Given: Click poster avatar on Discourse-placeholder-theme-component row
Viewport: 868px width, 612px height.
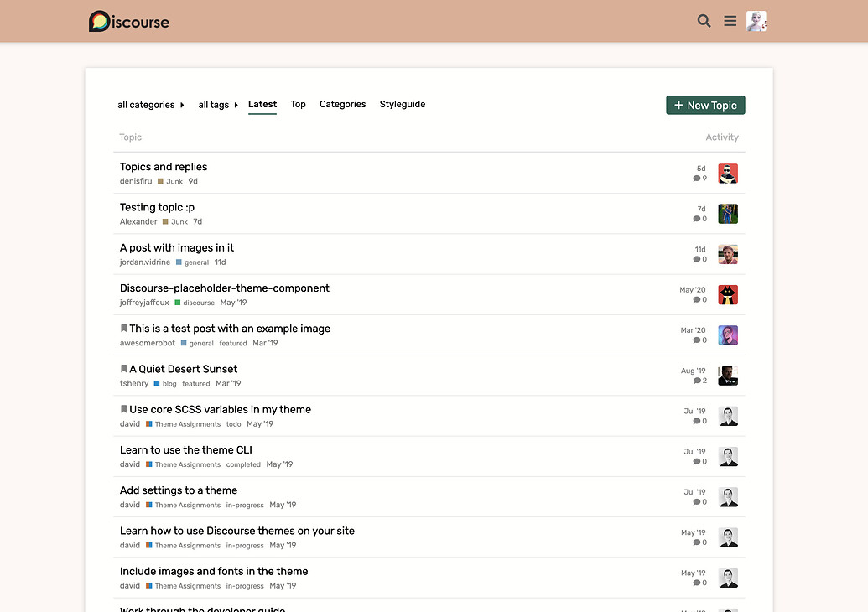Looking at the screenshot, I should click(727, 295).
